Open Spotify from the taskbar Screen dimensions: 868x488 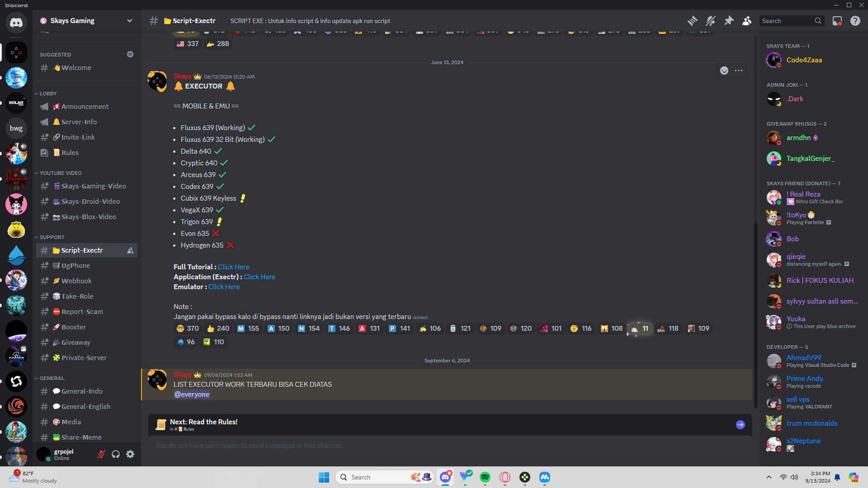click(x=485, y=477)
